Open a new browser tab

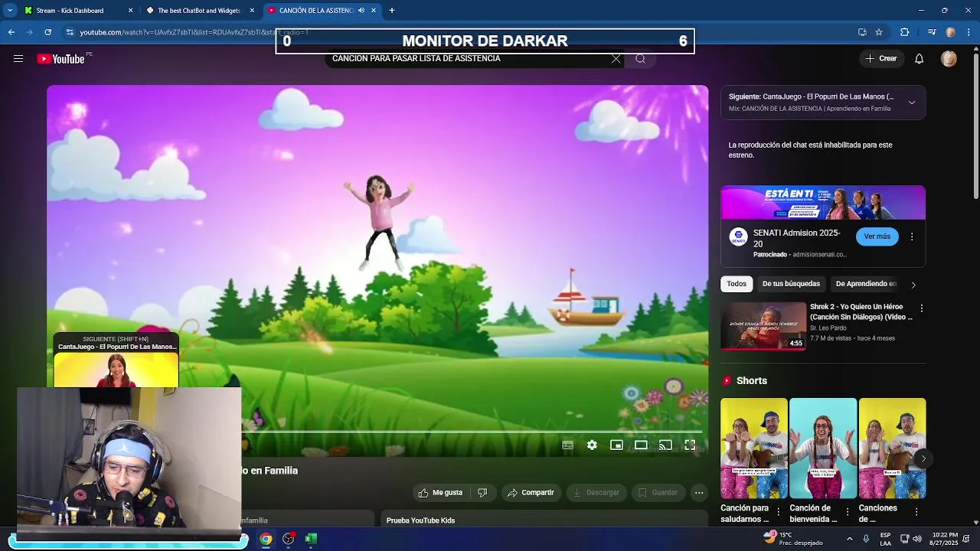click(x=392, y=11)
